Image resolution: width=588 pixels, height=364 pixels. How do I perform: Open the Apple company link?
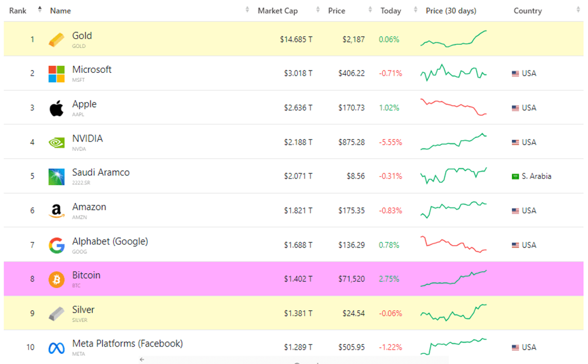click(84, 104)
